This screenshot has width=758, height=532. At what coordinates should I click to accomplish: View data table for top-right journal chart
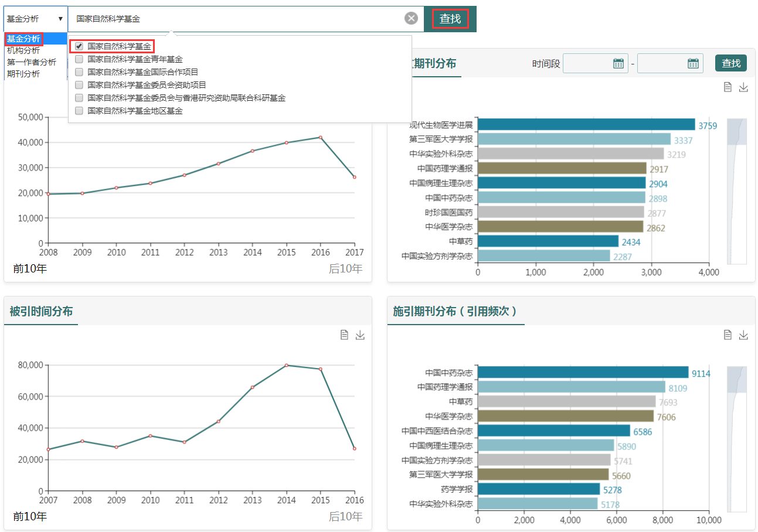click(728, 87)
